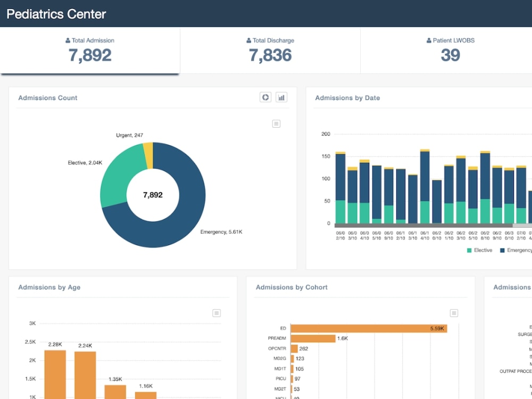
Task: Switch Admissions Count to bar chart view
Action: tap(281, 97)
